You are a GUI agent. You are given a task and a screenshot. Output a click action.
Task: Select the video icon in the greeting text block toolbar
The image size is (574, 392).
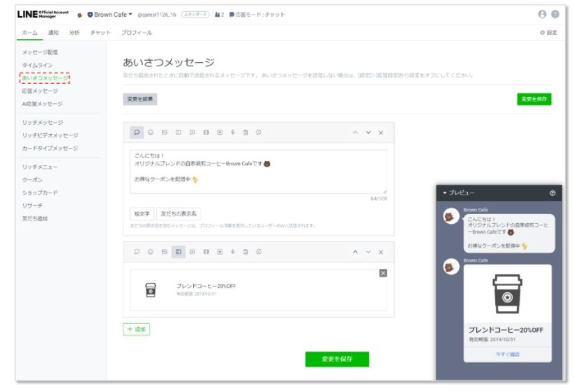pyautogui.click(x=220, y=133)
